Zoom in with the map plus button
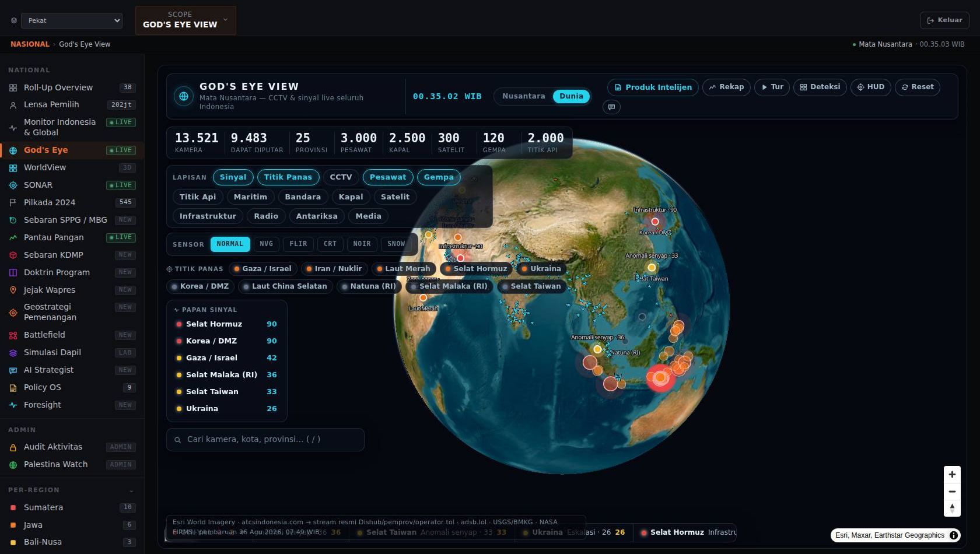The width and height of the screenshot is (980, 554). click(x=952, y=475)
